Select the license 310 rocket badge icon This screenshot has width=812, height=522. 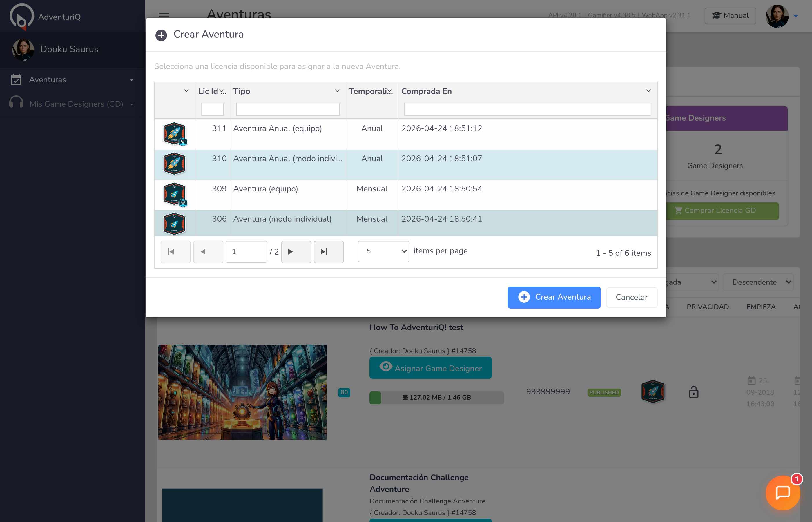click(x=174, y=164)
